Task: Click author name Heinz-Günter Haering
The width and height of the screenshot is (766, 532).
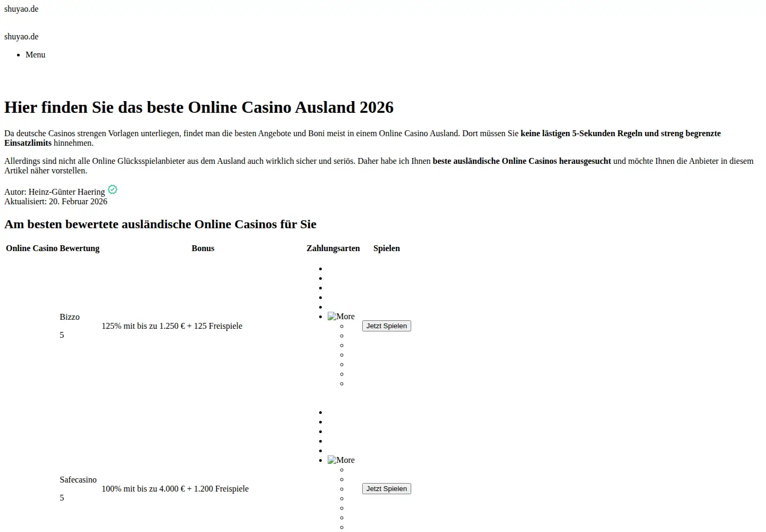Action: [66, 192]
